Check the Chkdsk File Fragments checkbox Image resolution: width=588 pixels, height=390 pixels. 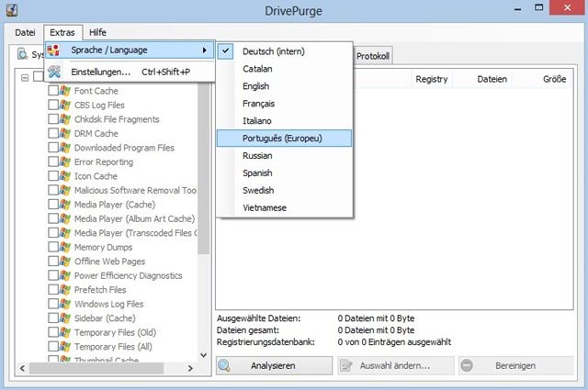click(x=53, y=118)
